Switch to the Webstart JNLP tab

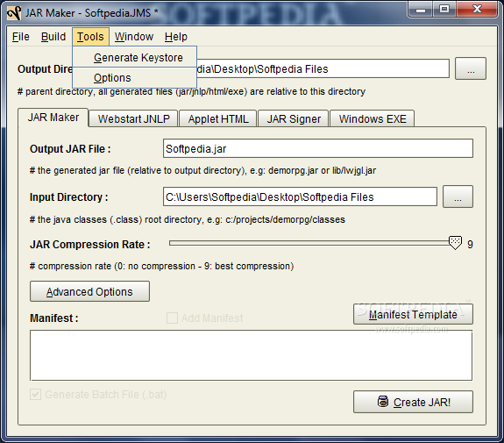point(134,119)
